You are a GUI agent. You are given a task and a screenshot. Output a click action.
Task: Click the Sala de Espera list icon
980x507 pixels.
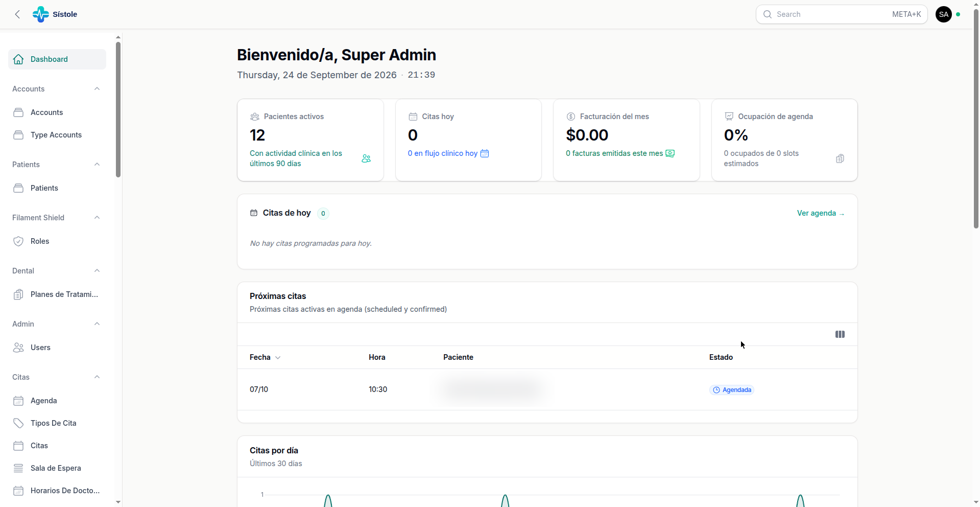coord(18,468)
